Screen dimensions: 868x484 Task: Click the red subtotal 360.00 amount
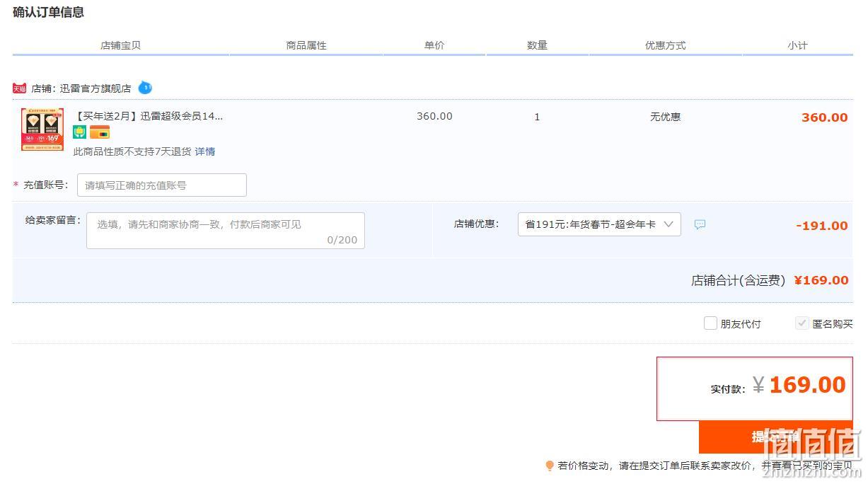(824, 117)
